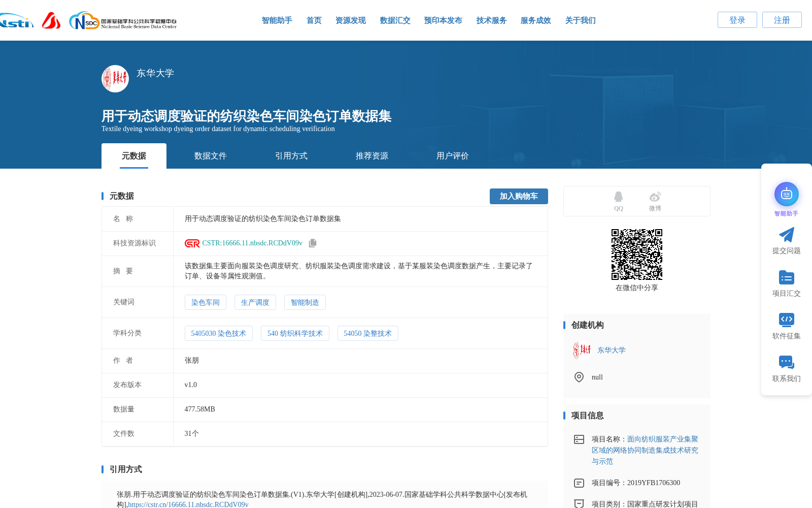The width and height of the screenshot is (812, 508).
Task: Click the 注册 button
Action: pyautogui.click(x=782, y=20)
